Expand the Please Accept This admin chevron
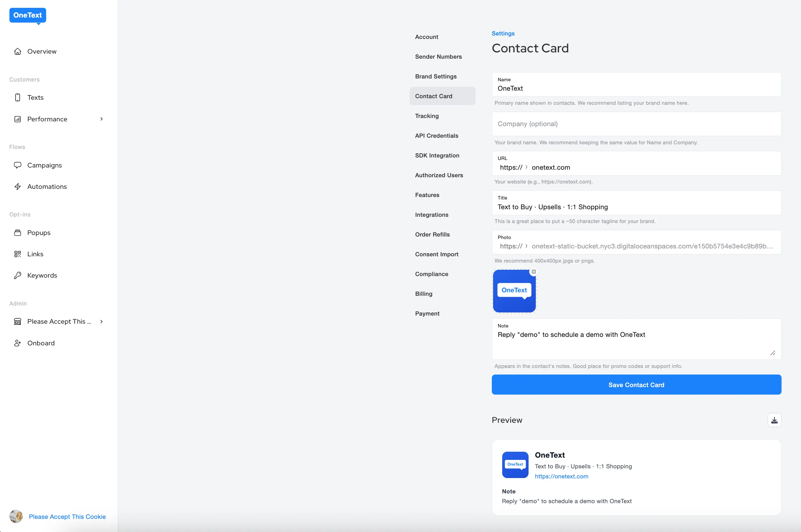 (101, 322)
